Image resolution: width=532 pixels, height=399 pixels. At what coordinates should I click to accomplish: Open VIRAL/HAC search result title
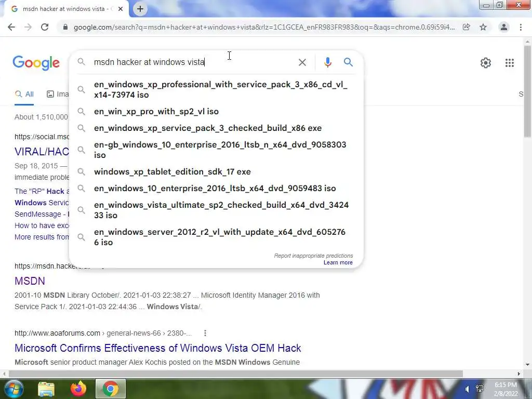(42, 152)
